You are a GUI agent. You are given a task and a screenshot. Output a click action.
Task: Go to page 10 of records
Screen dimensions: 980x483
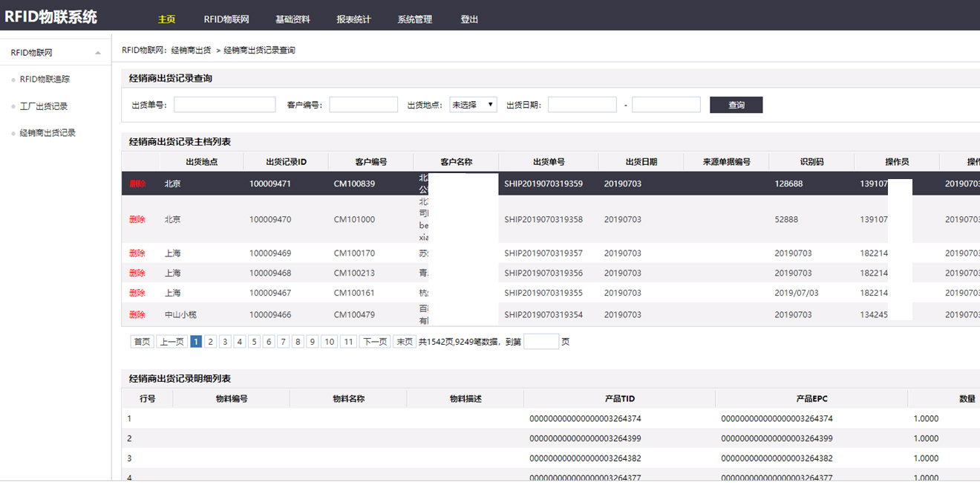pos(329,342)
